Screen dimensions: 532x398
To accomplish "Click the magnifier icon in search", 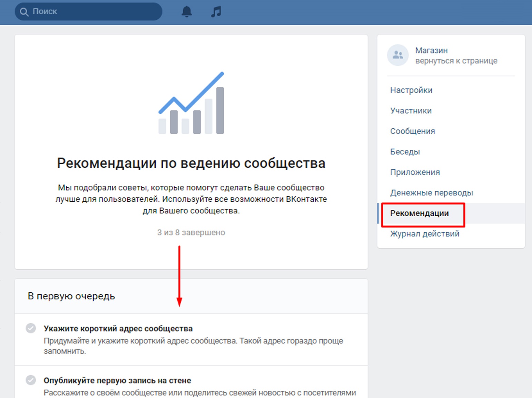I will pos(24,12).
